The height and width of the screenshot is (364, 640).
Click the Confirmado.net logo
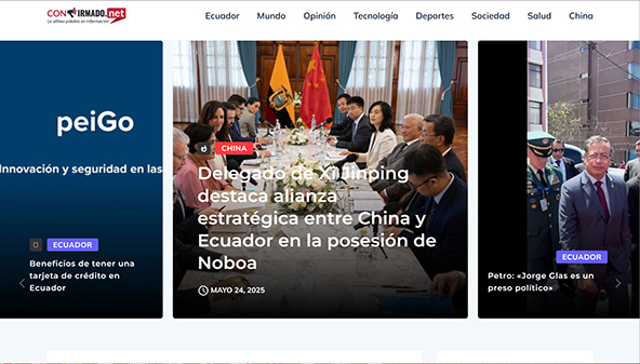click(86, 16)
